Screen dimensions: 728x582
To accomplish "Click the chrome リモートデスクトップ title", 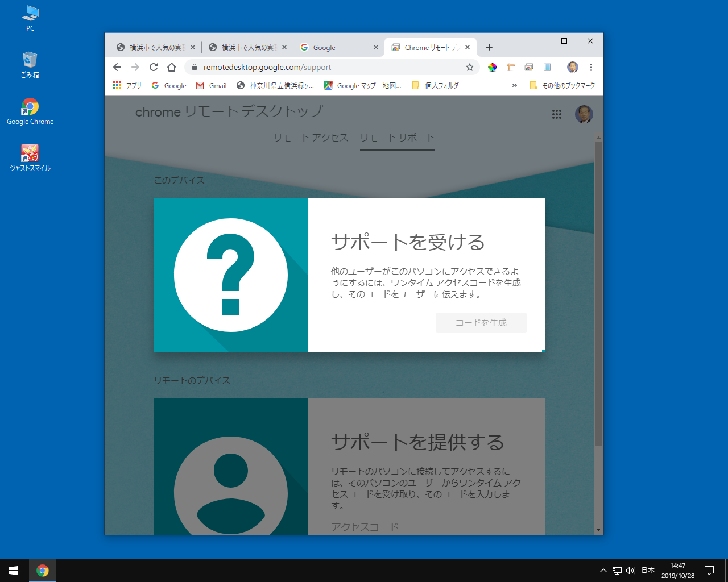I will click(x=229, y=111).
